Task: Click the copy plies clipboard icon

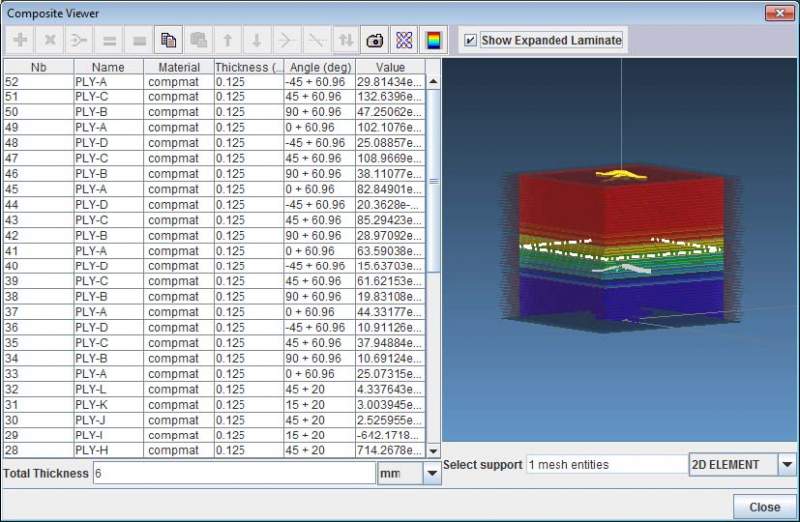Action: pyautogui.click(x=168, y=40)
